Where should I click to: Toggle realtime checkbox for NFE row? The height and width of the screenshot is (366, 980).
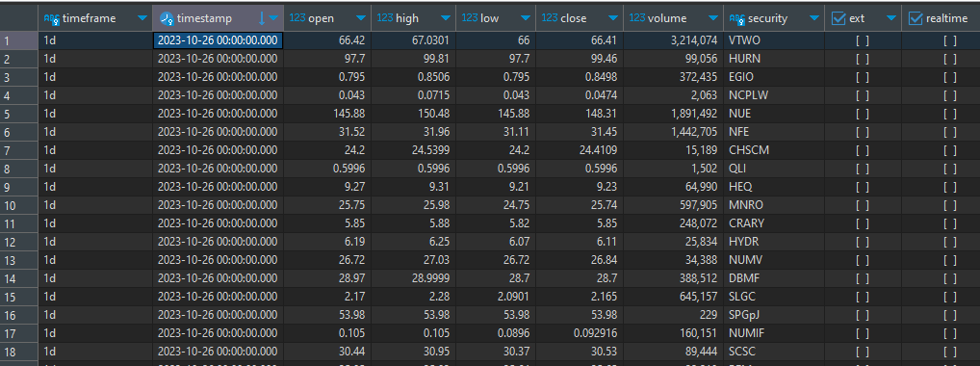(950, 132)
